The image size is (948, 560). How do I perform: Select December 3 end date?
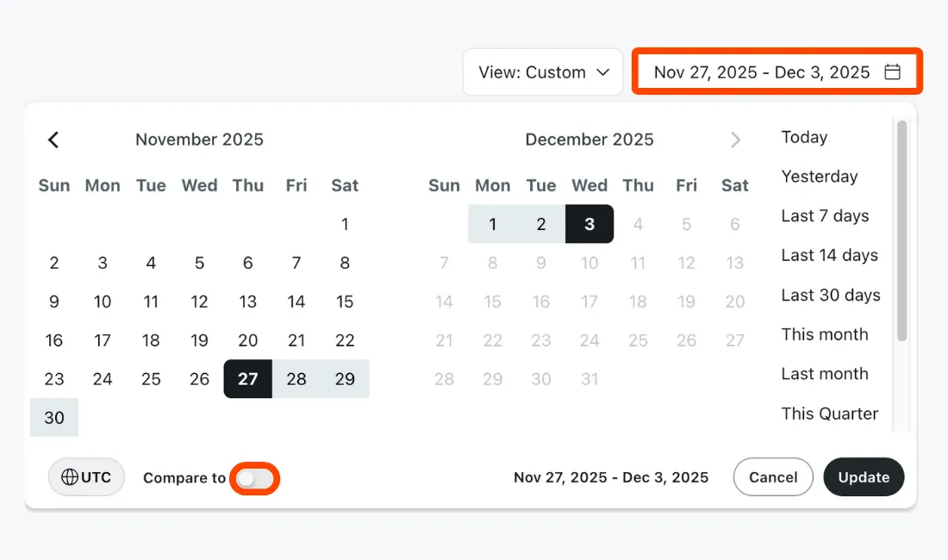[x=589, y=224]
